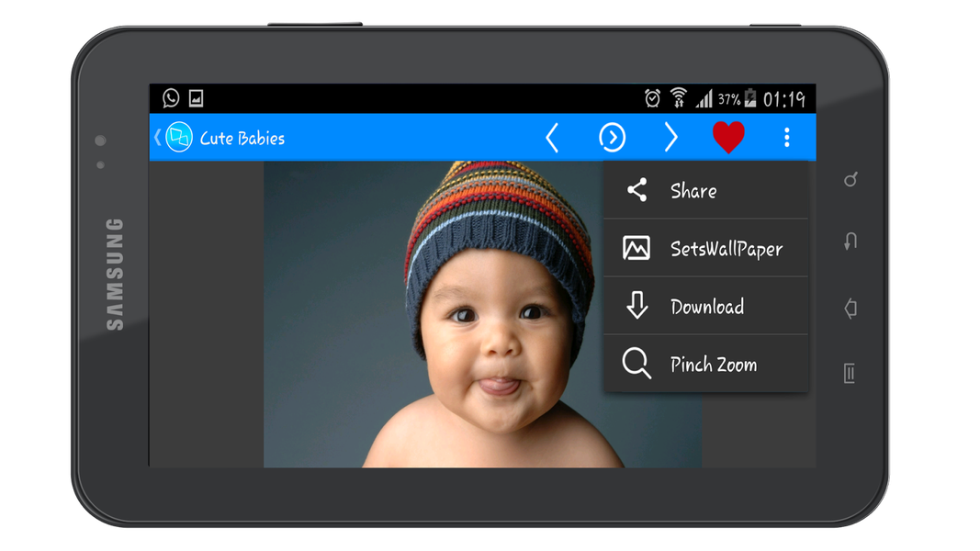Click the Cute Babies title text
The width and height of the screenshot is (980, 551).
click(x=242, y=139)
